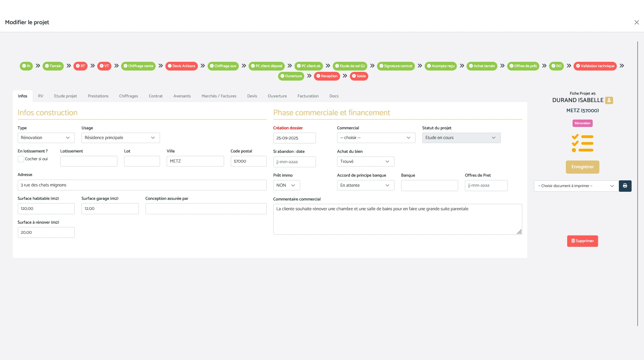Image resolution: width=644 pixels, height=360 pixels.
Task: Click the 'Offres de prêt' step badge
Action: point(523,66)
